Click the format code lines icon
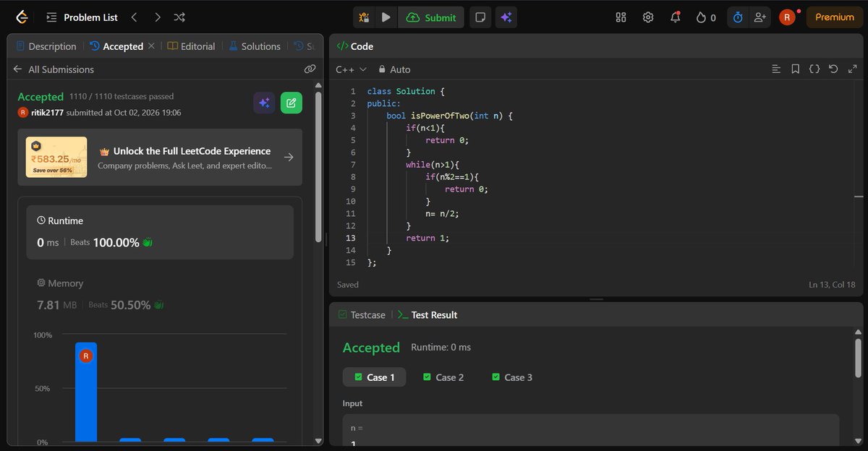Viewport: 868px width, 451px height. coord(776,69)
